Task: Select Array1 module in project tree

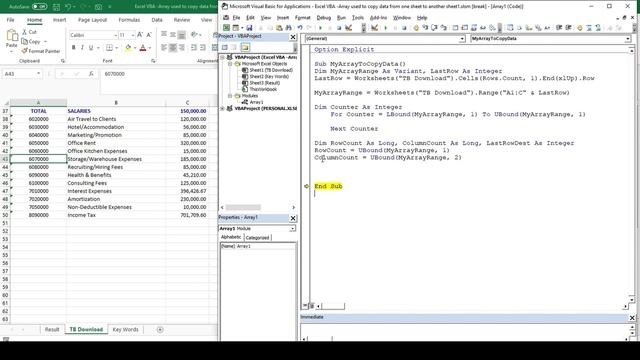Action: pos(256,102)
